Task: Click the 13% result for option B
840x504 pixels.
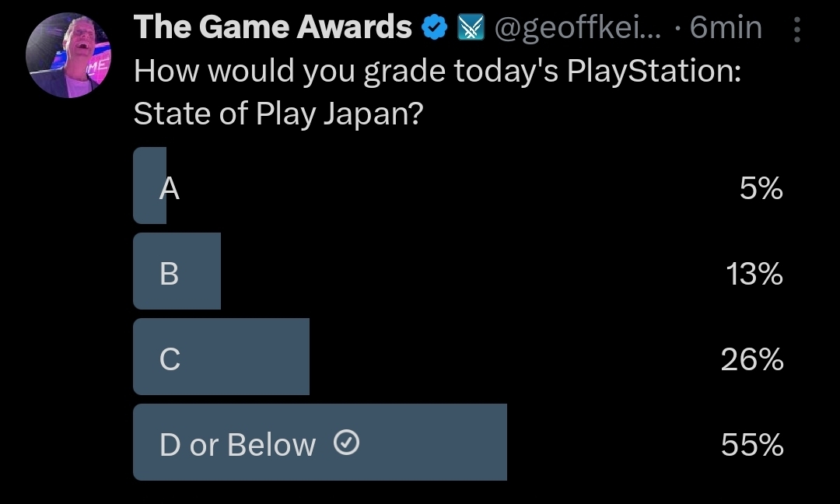Action: click(x=754, y=274)
